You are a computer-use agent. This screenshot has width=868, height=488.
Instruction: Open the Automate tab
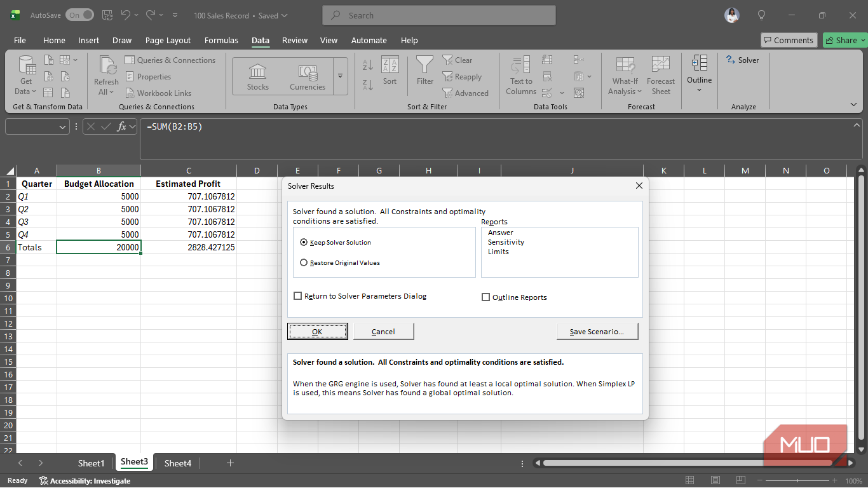point(369,40)
